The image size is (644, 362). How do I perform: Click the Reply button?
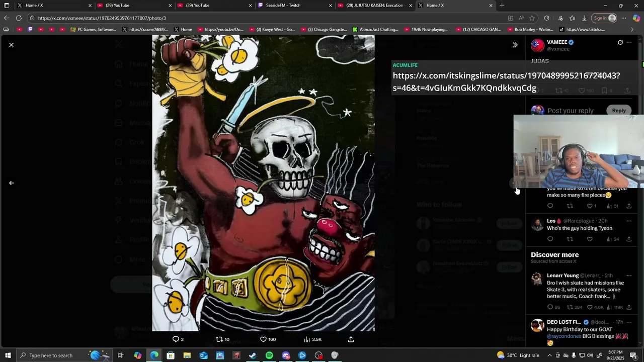pyautogui.click(x=619, y=111)
